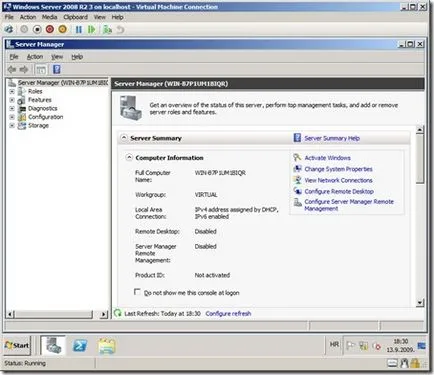Select Features in the tree
Viewport: 434px width, 375px height.
pyautogui.click(x=40, y=100)
